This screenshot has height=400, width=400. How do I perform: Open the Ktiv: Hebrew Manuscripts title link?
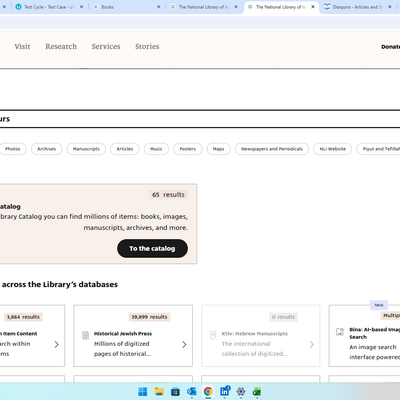point(255,334)
